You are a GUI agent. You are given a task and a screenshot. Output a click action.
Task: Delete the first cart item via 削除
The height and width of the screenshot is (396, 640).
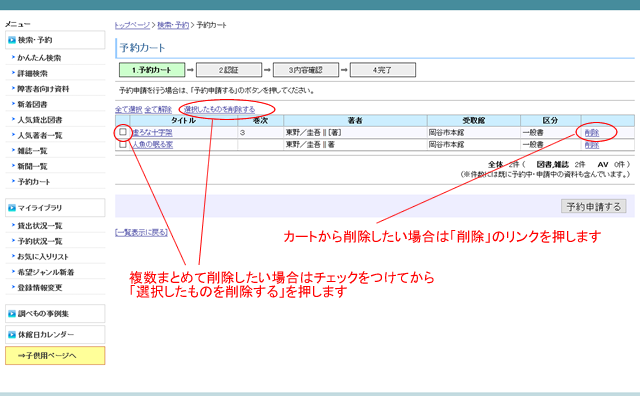pos(592,133)
